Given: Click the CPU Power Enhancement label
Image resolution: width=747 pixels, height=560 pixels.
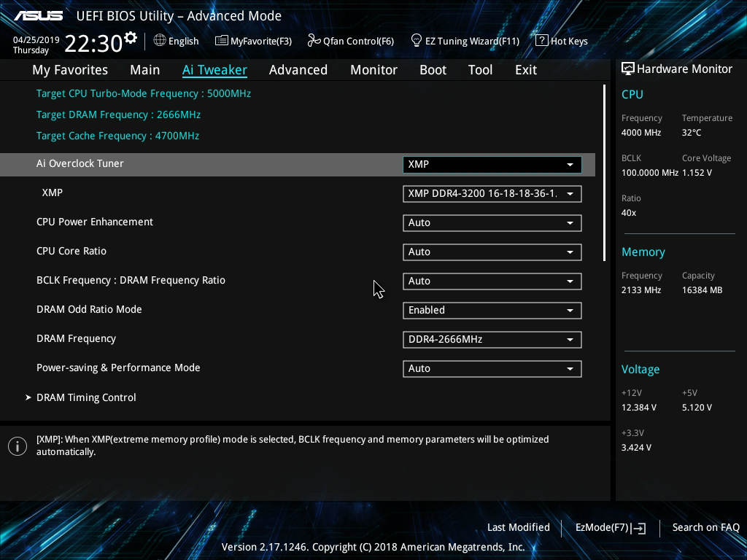Looking at the screenshot, I should click(x=95, y=222).
